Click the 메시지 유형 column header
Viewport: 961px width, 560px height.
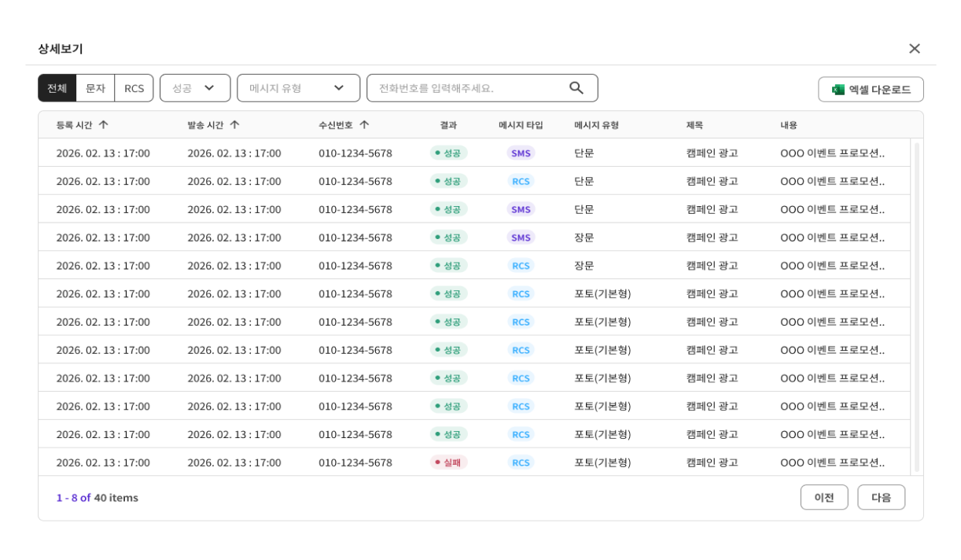pyautogui.click(x=596, y=125)
